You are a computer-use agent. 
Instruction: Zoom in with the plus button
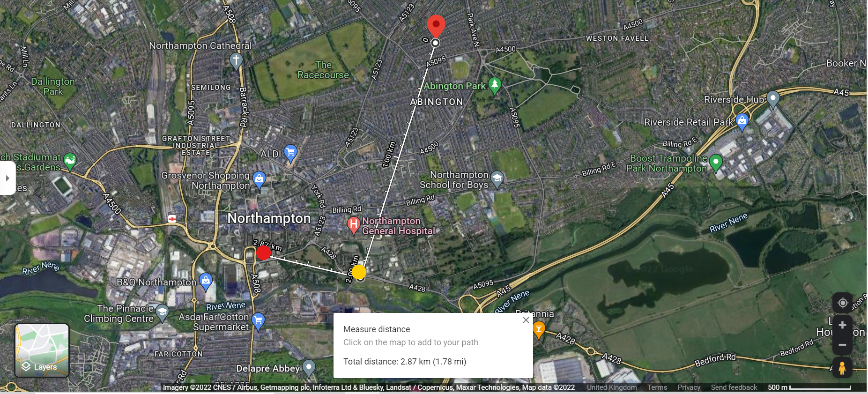coord(842,325)
